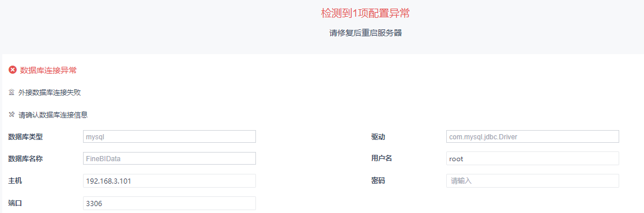Click the 端口 label

tap(15, 202)
